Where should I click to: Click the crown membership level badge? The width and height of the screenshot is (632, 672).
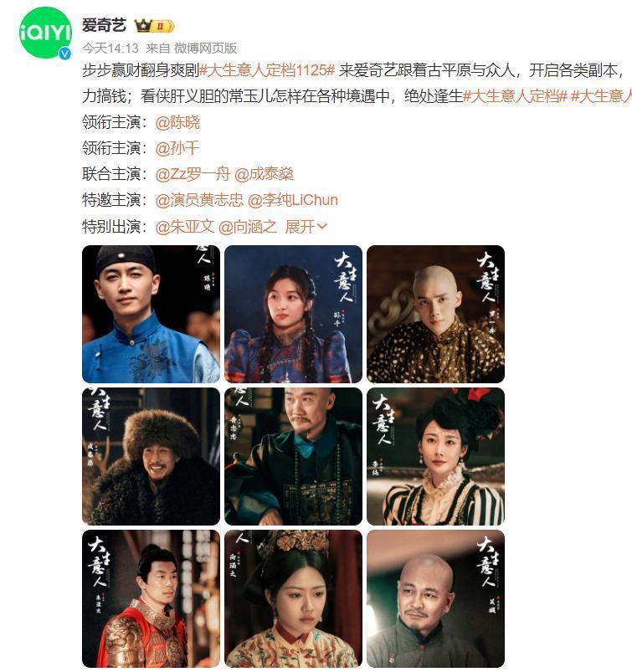pyautogui.click(x=154, y=26)
